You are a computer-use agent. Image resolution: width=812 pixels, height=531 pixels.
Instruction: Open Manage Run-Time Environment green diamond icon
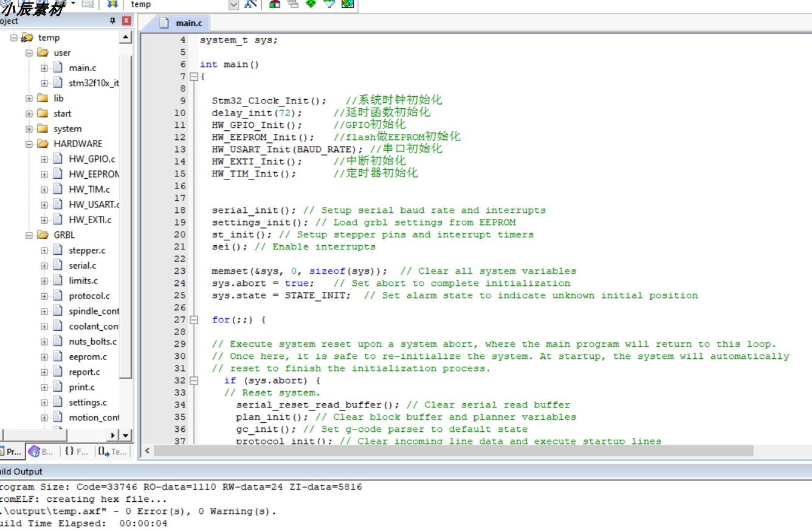(x=311, y=4)
